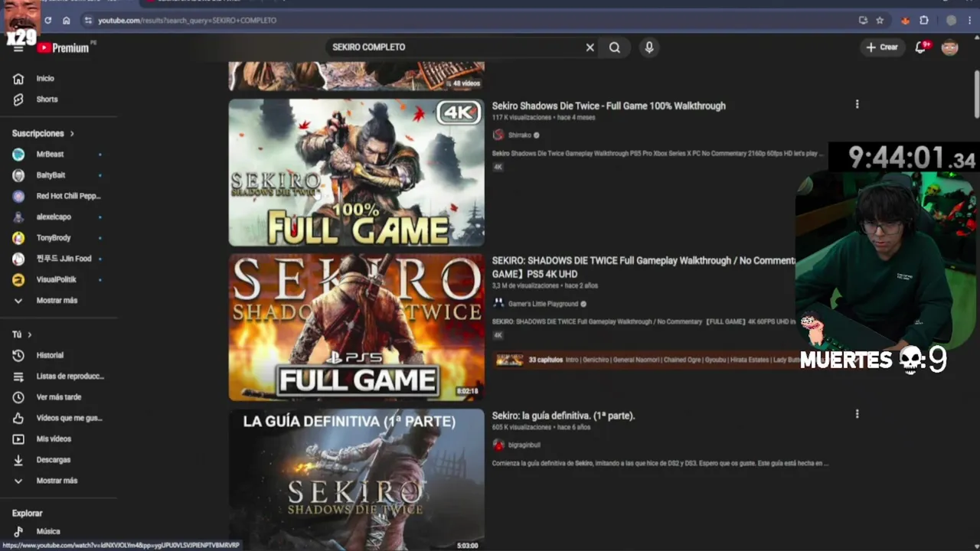This screenshot has height=551, width=980.
Task: Start voice search with microphone icon
Action: pyautogui.click(x=649, y=47)
